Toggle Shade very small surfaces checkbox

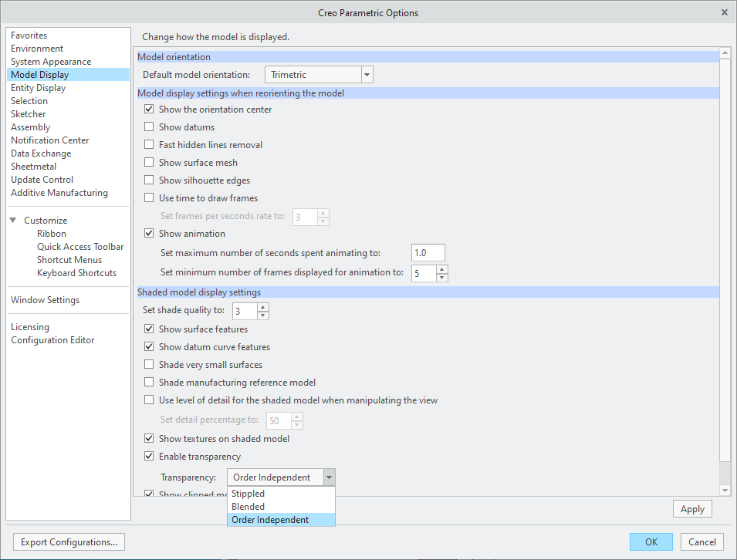click(150, 365)
